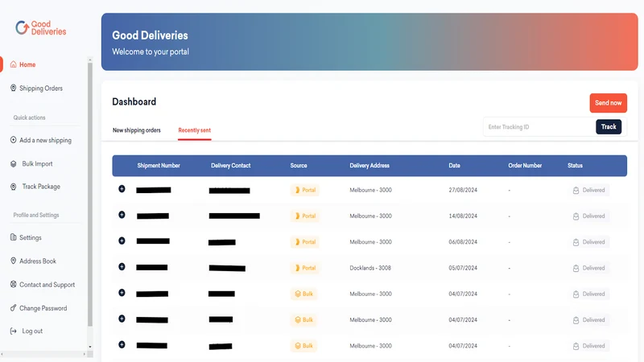Open Track Package
Image resolution: width=644 pixels, height=362 pixels.
point(41,187)
